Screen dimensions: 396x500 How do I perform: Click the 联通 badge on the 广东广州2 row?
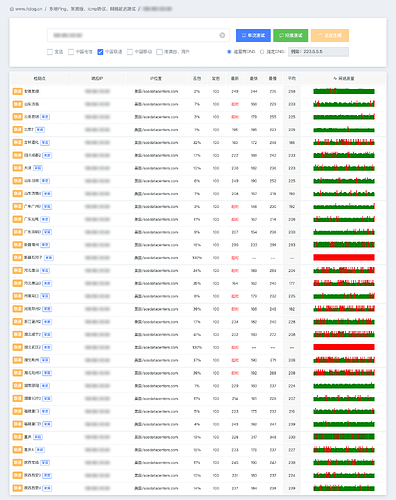(18, 207)
